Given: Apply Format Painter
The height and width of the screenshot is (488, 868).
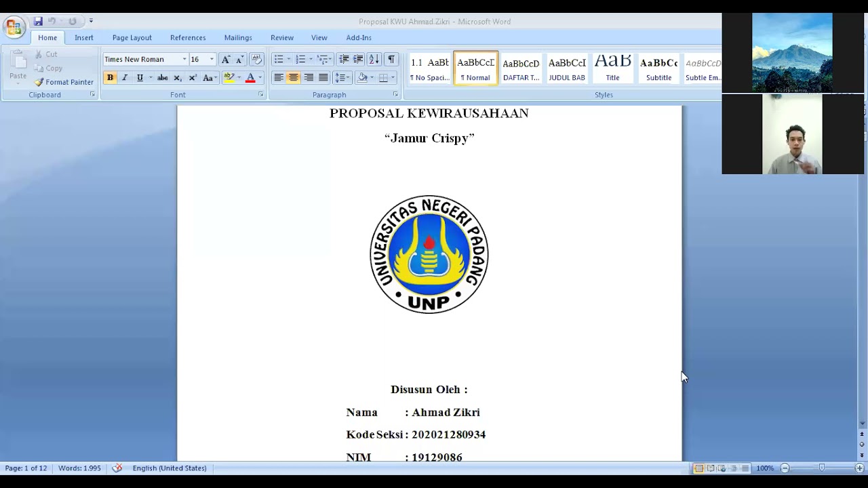Looking at the screenshot, I should [x=64, y=82].
